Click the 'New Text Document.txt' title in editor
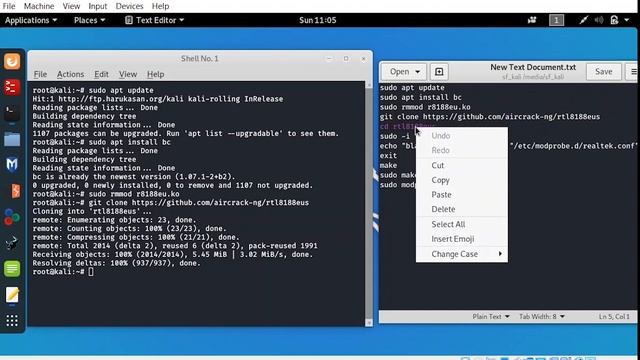This screenshot has width=640, height=360. coord(533,67)
